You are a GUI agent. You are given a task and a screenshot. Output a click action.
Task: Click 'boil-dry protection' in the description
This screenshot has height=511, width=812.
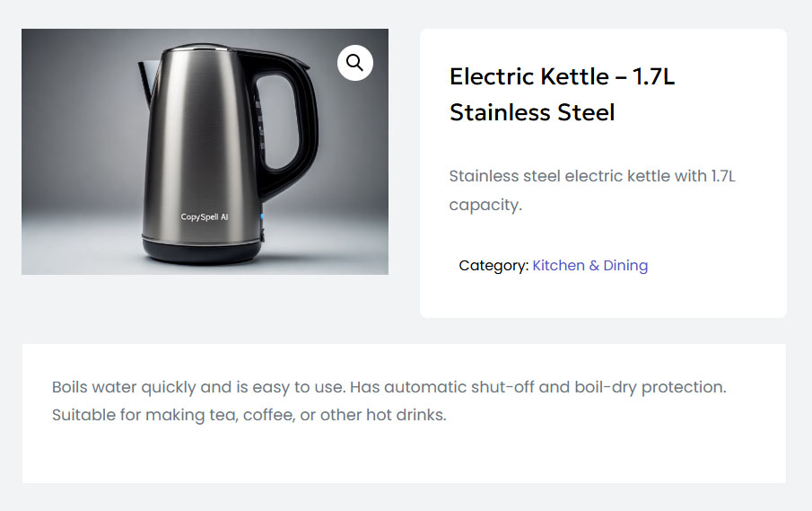[x=650, y=387]
